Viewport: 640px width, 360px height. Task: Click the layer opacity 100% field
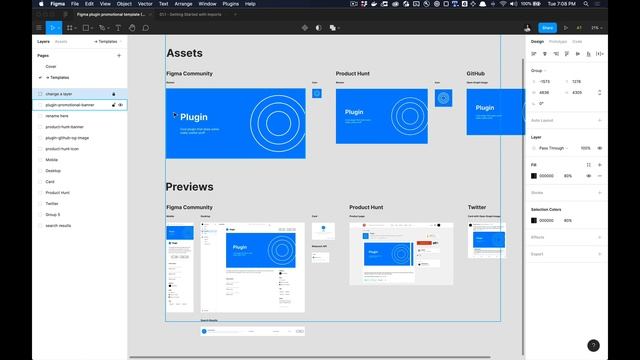pos(585,148)
